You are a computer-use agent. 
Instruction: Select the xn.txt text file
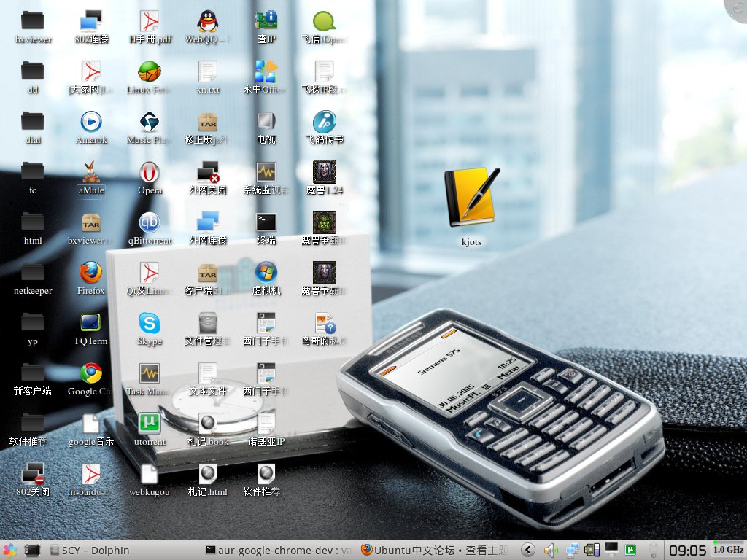208,72
